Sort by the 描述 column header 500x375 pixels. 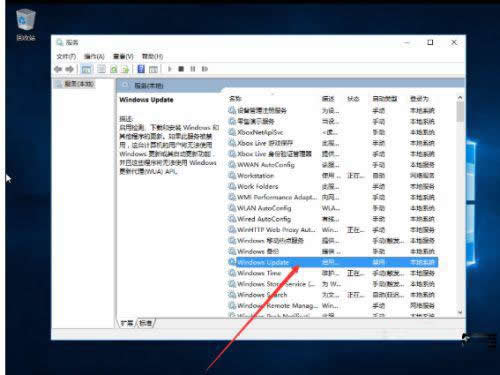pyautogui.click(x=328, y=99)
